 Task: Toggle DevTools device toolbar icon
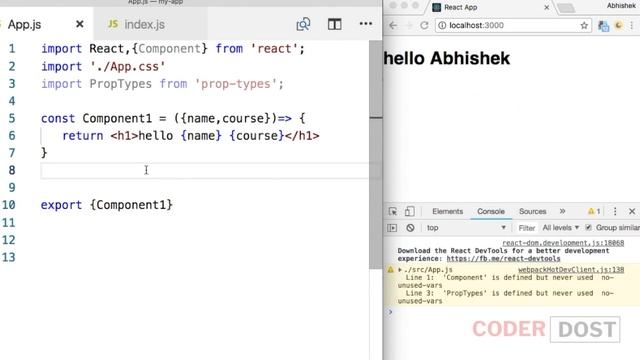click(409, 211)
